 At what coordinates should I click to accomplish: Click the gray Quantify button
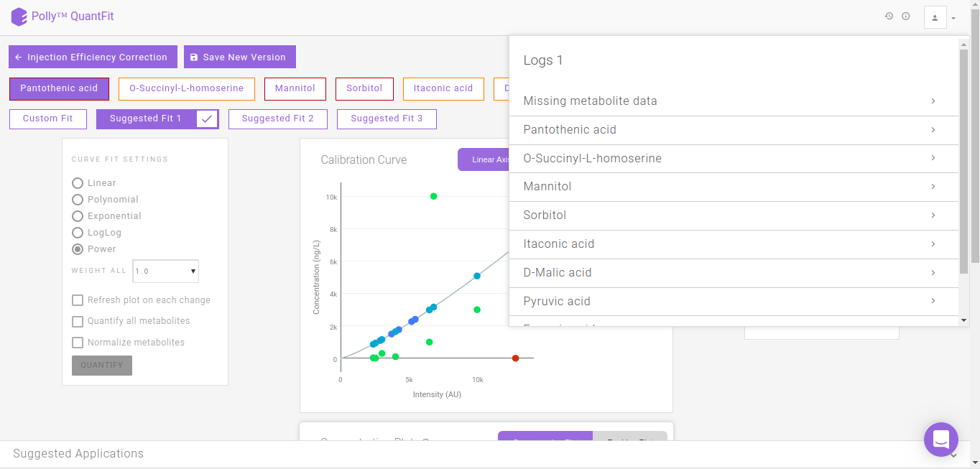[102, 366]
